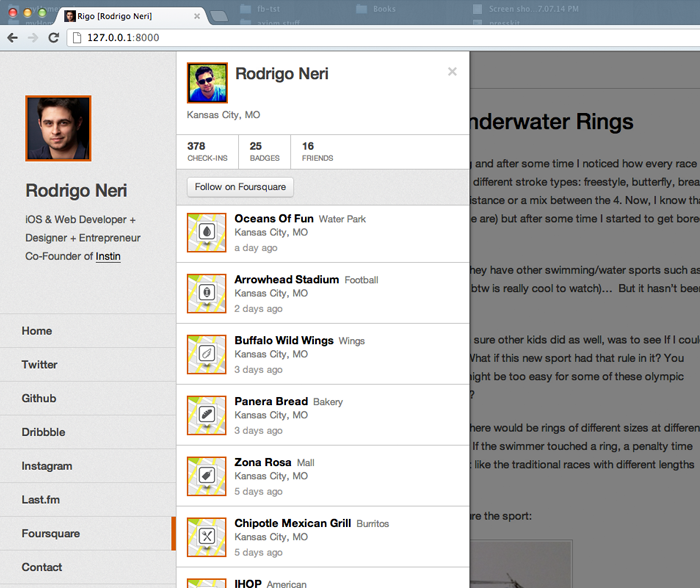
Task: Close the Rigo [Rodrigo Neri] browser tab
Action: (x=197, y=16)
